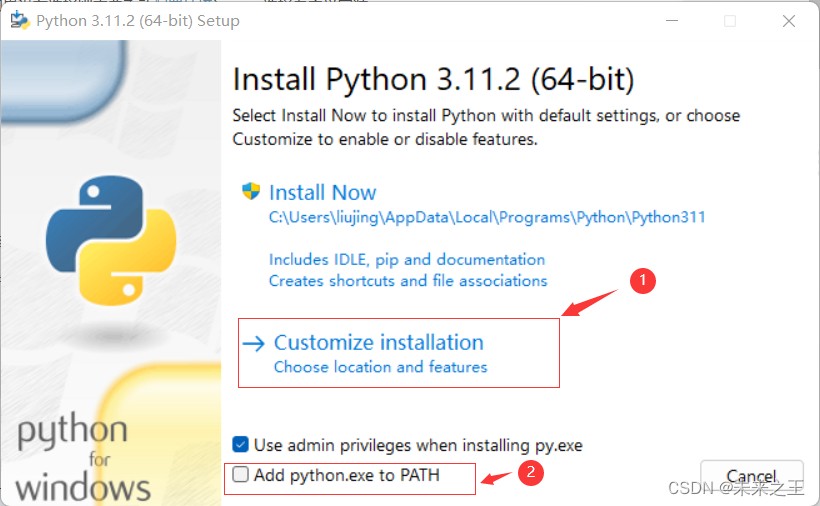
Task: Close the Python Setup window
Action: [786, 21]
